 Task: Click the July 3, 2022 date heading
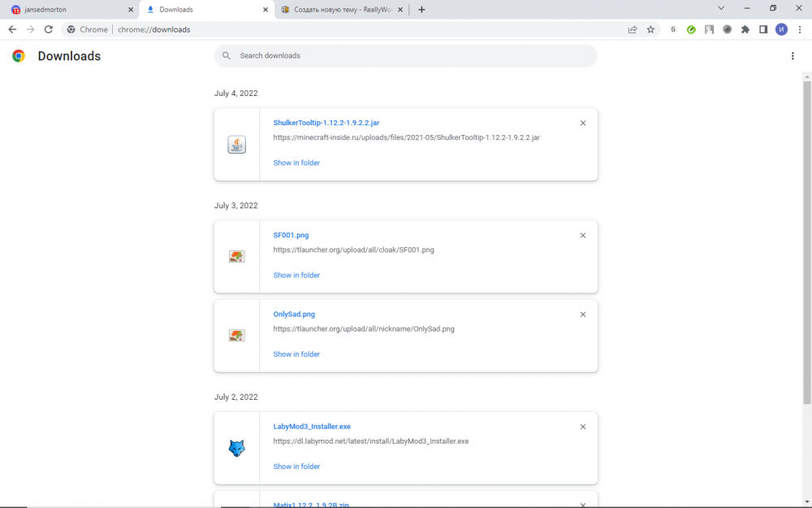point(235,206)
